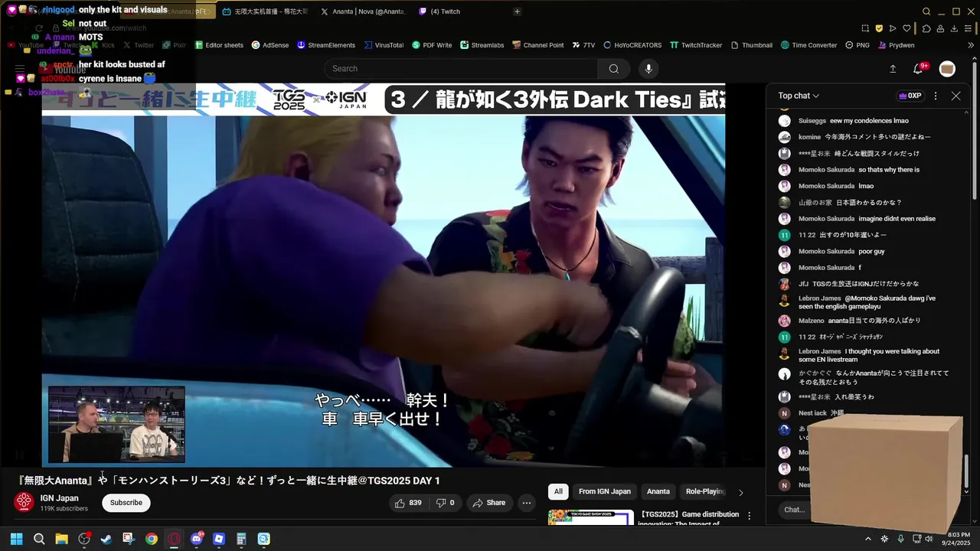Open the IGN Japan channel avatar
This screenshot has height=551, width=980.
point(24,502)
